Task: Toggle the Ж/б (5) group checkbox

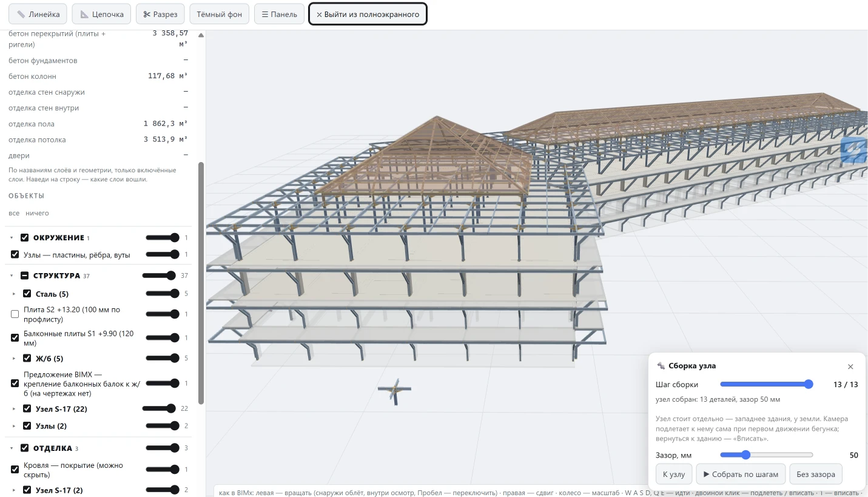Action: point(27,358)
